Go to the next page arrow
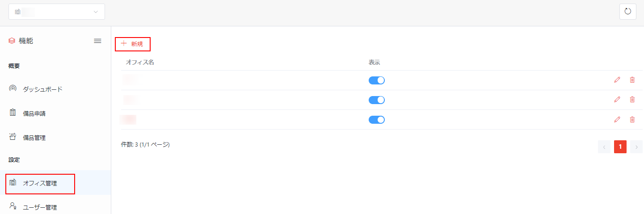The width and height of the screenshot is (644, 214). 636,147
